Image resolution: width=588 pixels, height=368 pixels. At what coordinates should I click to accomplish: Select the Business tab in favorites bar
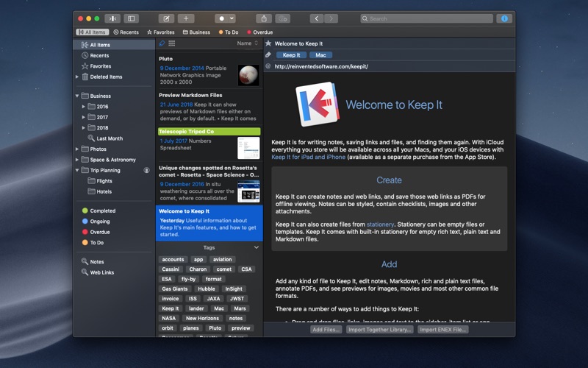(196, 32)
